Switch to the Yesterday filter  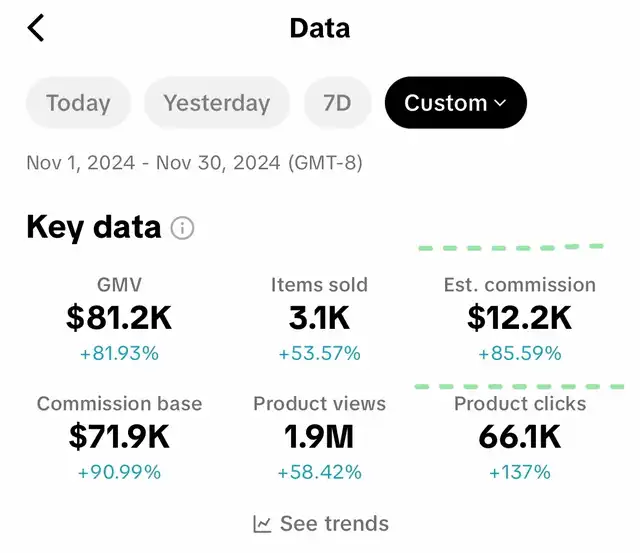217,102
